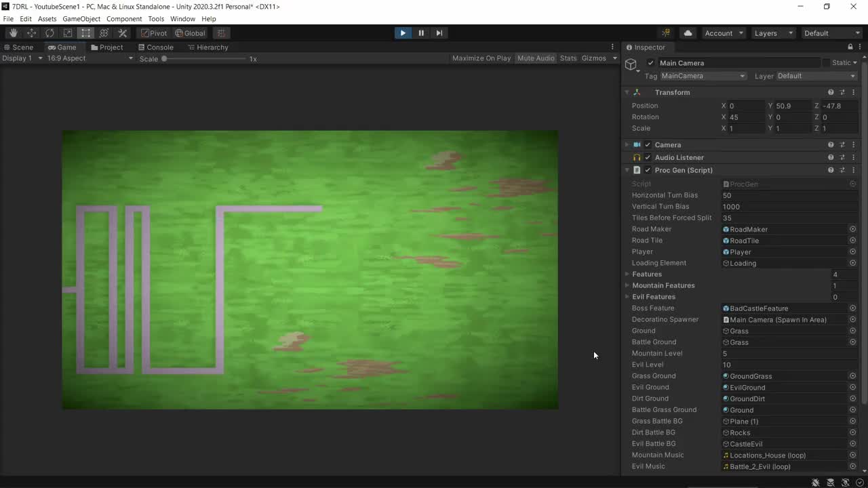Open the GameObject menu
Viewport: 868px width, 488px height.
click(81, 19)
